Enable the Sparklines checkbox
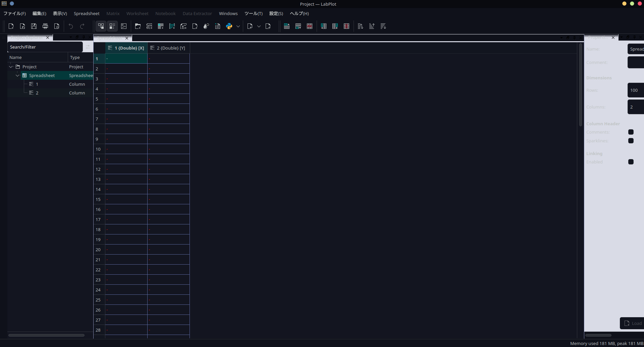 coord(631,141)
